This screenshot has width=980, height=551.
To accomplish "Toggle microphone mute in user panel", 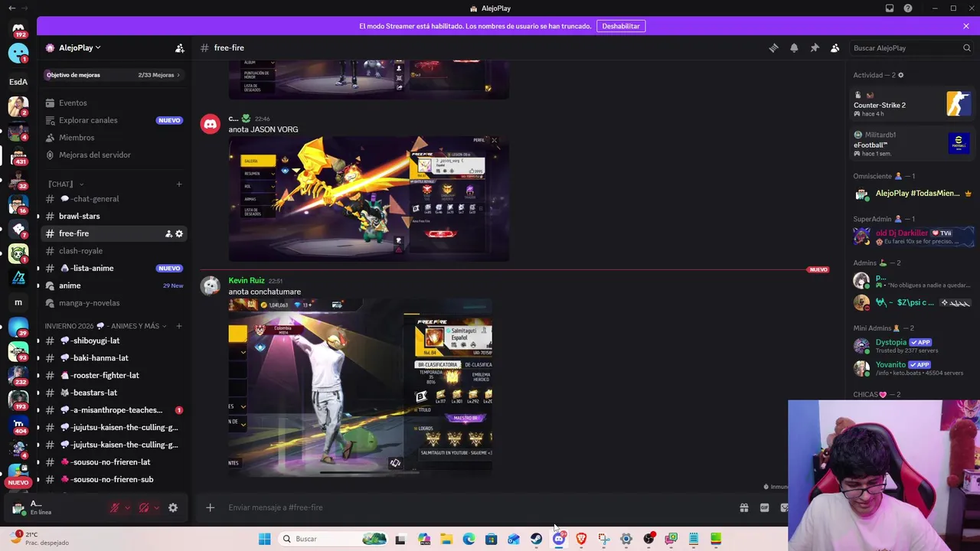I will pos(115,507).
